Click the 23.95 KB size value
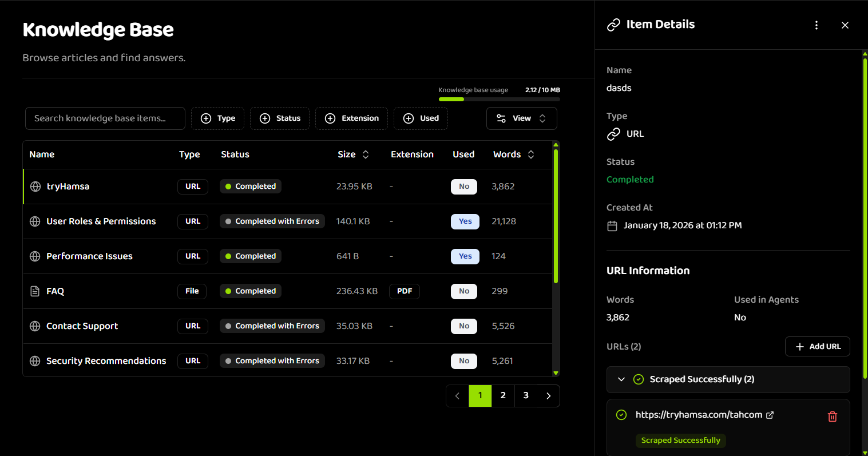This screenshot has height=456, width=868. point(354,187)
